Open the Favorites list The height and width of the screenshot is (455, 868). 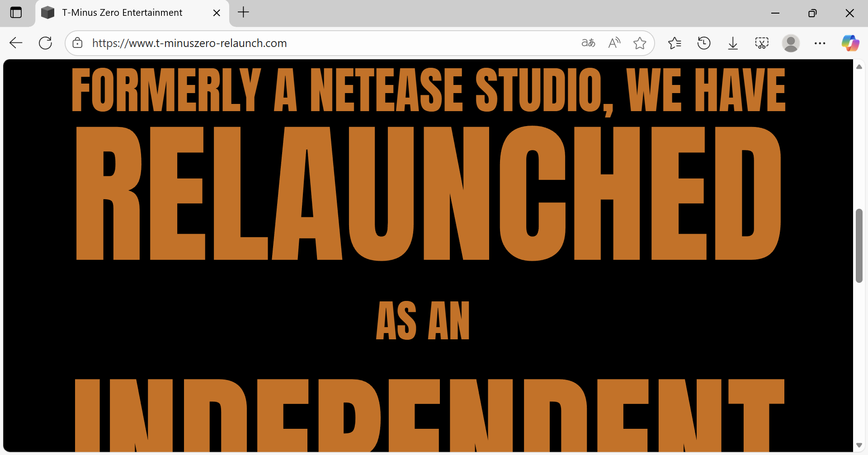coord(675,43)
